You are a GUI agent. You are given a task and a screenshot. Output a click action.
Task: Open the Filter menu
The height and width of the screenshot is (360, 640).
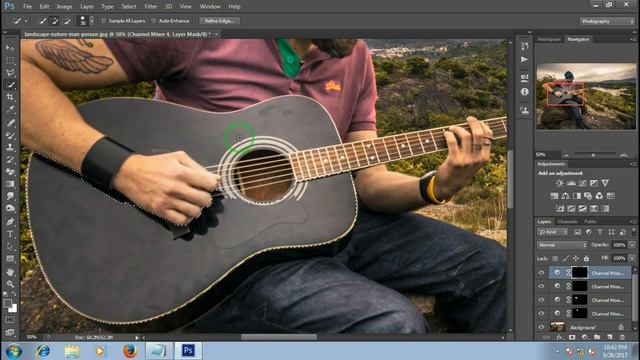click(x=150, y=7)
